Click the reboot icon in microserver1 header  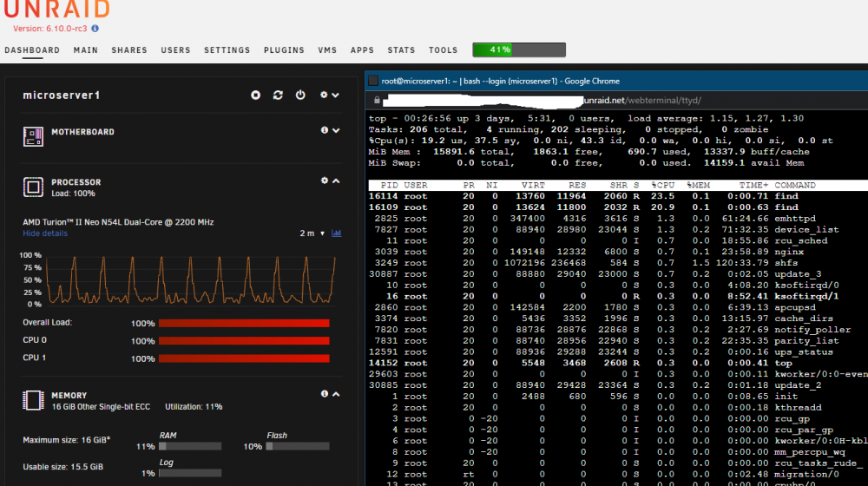(x=278, y=95)
